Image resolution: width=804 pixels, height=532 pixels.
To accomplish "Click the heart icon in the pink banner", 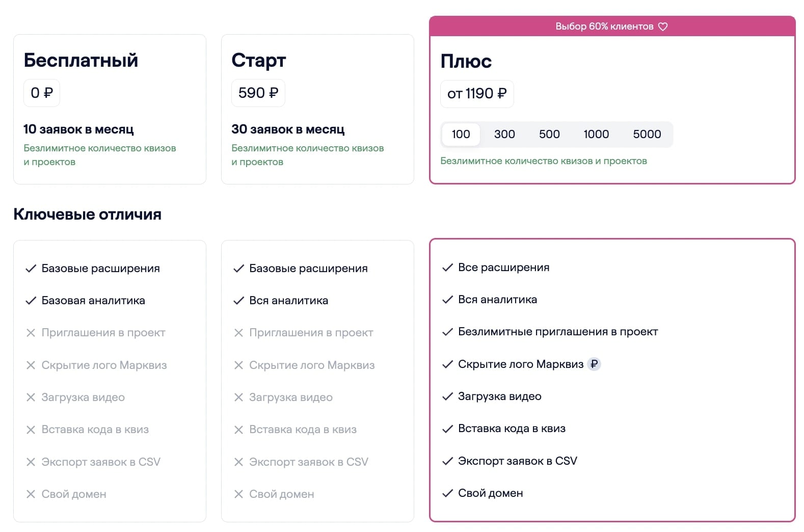I will (x=662, y=26).
